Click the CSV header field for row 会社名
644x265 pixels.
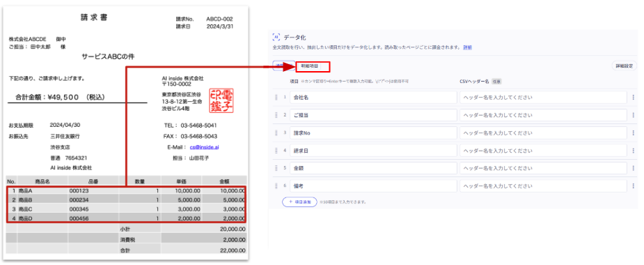point(544,98)
